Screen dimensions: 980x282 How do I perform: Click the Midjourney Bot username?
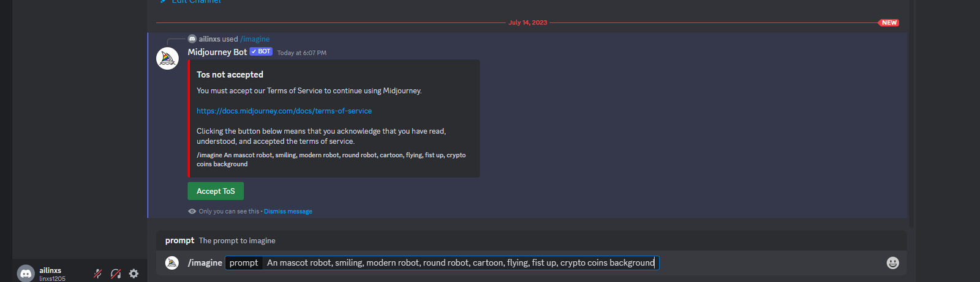click(217, 53)
